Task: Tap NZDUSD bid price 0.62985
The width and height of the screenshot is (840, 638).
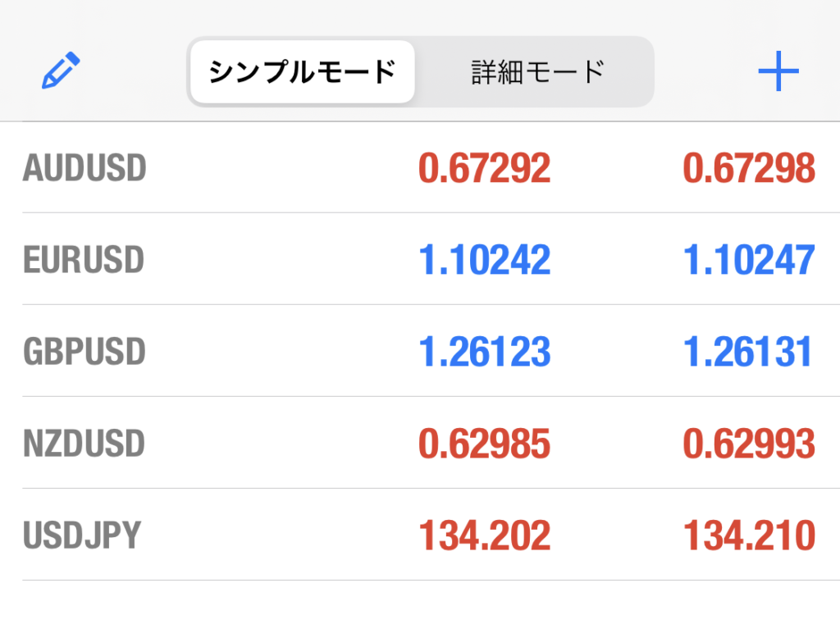Action: [x=484, y=444]
